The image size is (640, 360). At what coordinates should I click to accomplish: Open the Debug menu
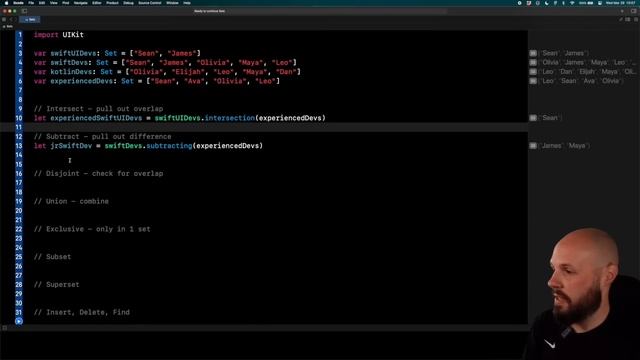pos(128,3)
